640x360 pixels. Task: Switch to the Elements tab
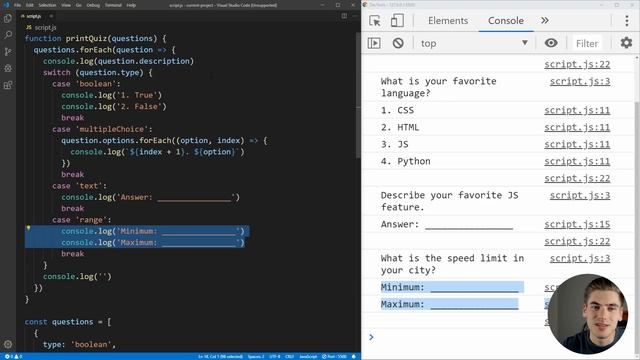click(x=448, y=21)
